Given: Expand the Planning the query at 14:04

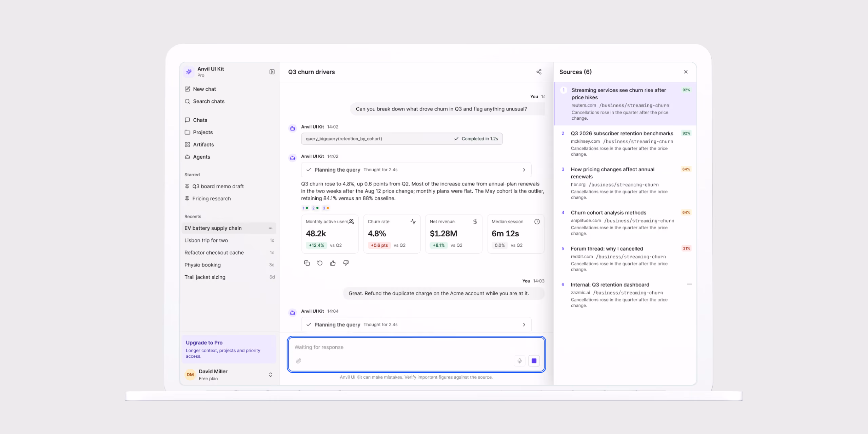Looking at the screenshot, I should [416, 324].
